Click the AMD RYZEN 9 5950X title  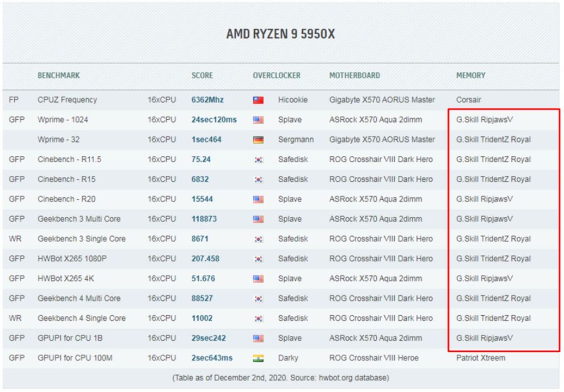[281, 34]
